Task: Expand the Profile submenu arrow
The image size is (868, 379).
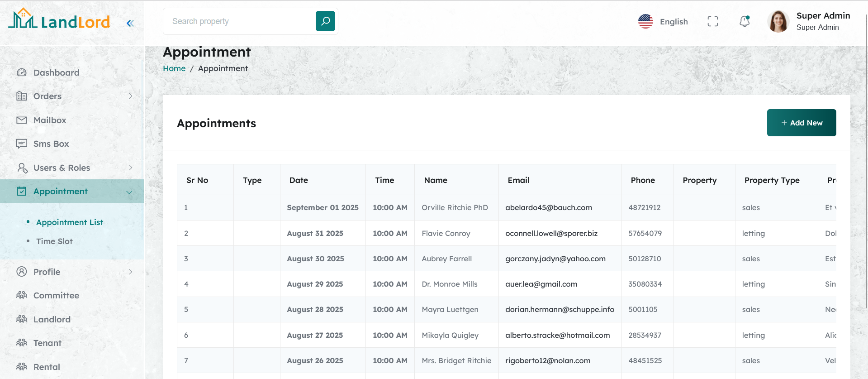Action: point(130,272)
